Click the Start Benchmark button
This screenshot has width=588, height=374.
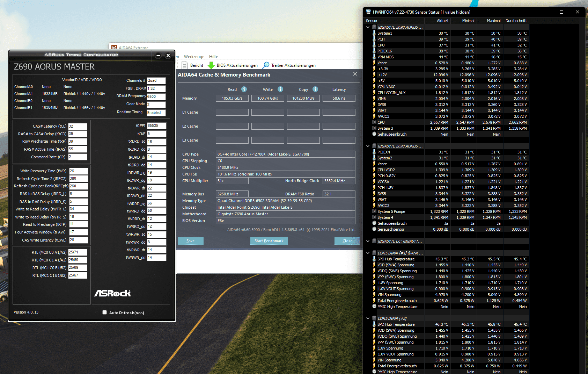269,241
